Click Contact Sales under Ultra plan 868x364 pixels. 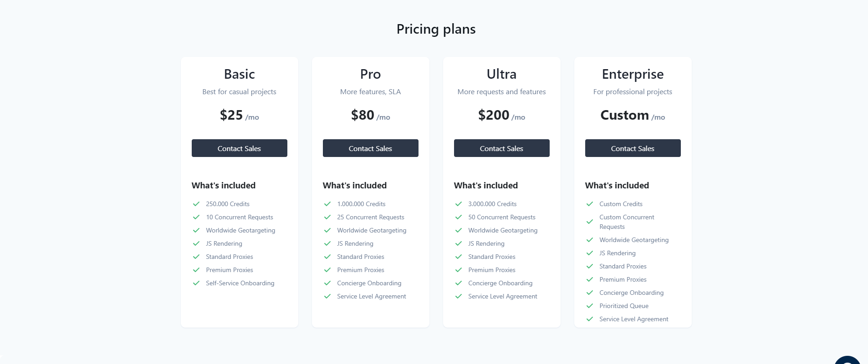pyautogui.click(x=501, y=148)
